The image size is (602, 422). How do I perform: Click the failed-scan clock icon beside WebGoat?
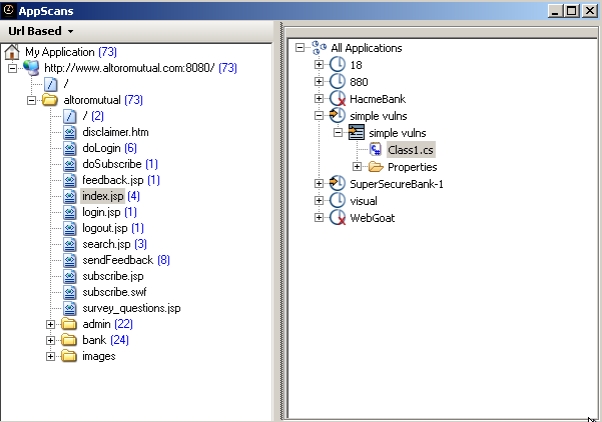(x=338, y=218)
